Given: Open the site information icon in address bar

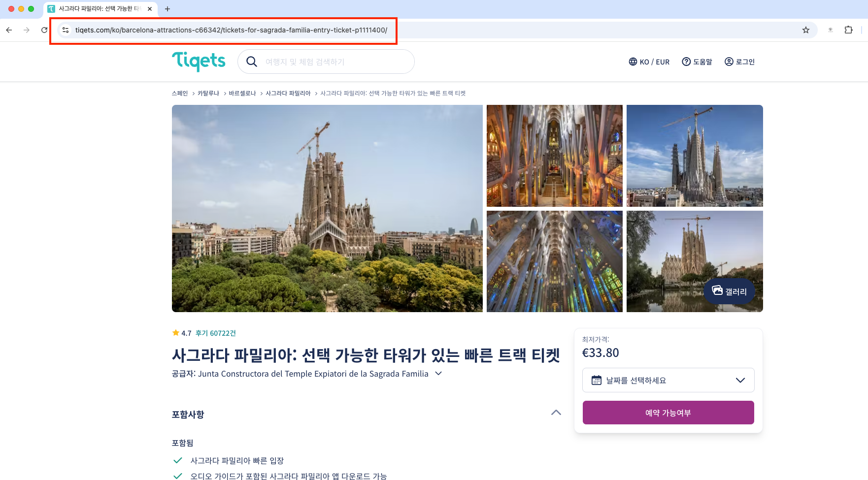Looking at the screenshot, I should [x=66, y=30].
